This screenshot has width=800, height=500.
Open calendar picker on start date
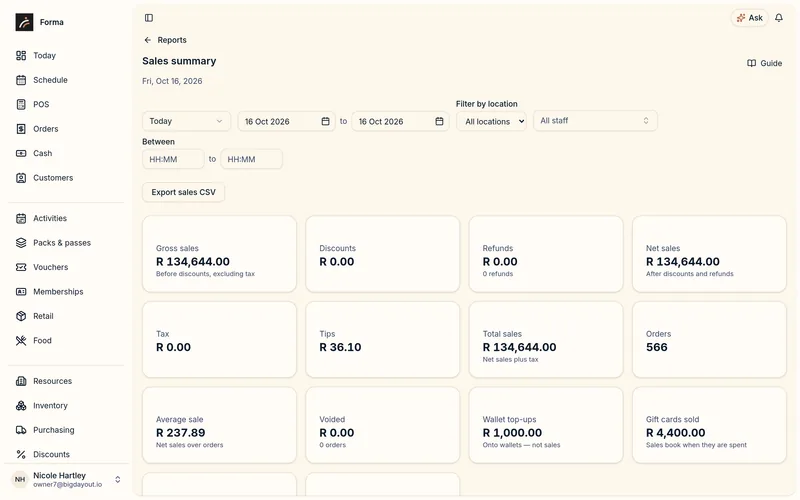pyautogui.click(x=326, y=121)
